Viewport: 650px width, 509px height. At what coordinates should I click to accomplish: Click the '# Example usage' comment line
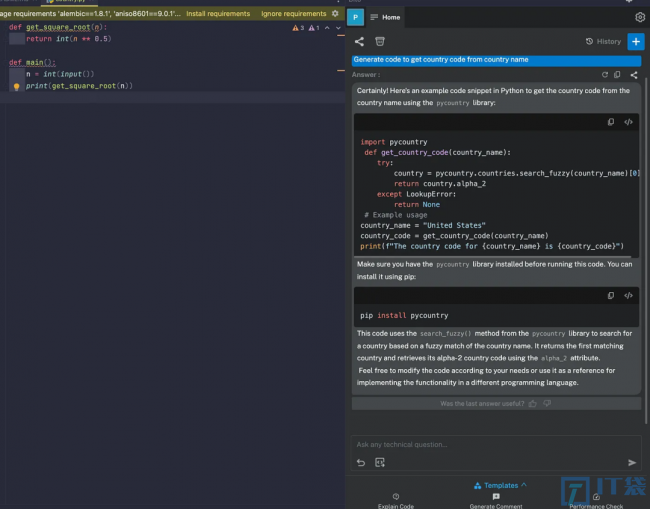[x=395, y=215]
